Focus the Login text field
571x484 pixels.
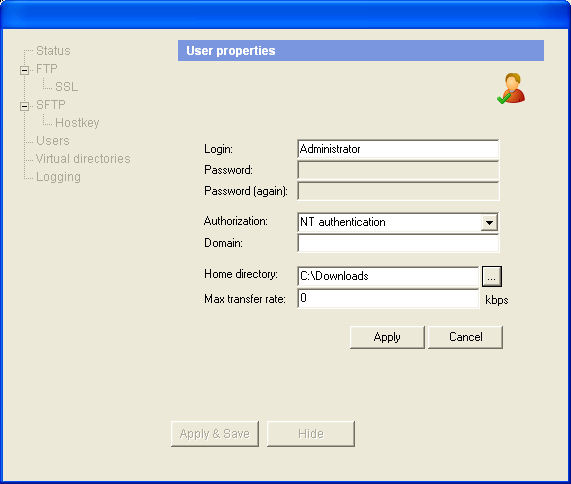[398, 149]
